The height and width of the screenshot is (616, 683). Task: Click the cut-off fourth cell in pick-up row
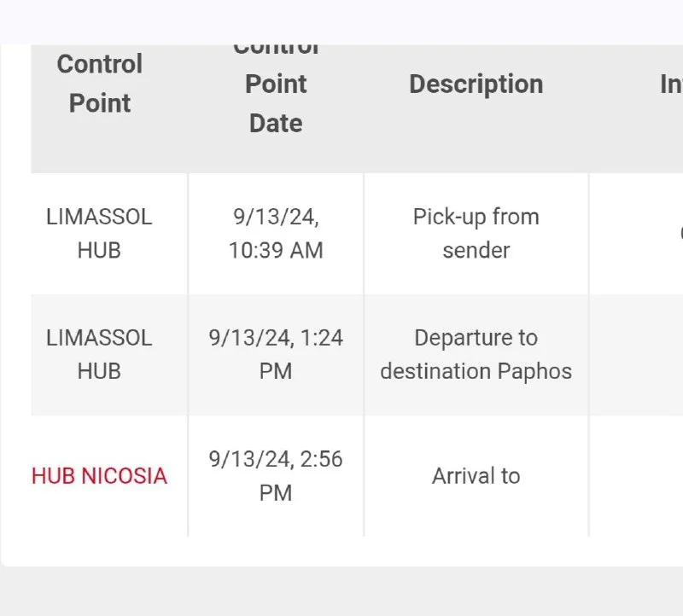pyautogui.click(x=649, y=234)
